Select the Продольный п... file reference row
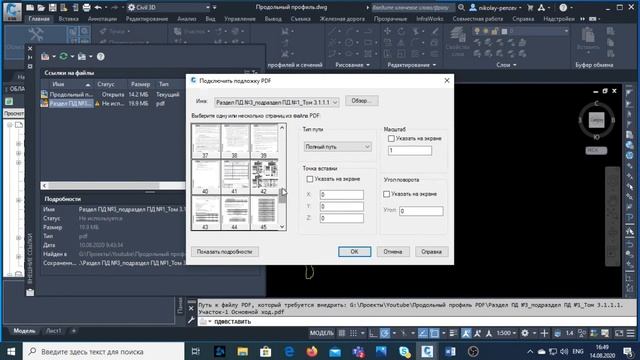 112,94
